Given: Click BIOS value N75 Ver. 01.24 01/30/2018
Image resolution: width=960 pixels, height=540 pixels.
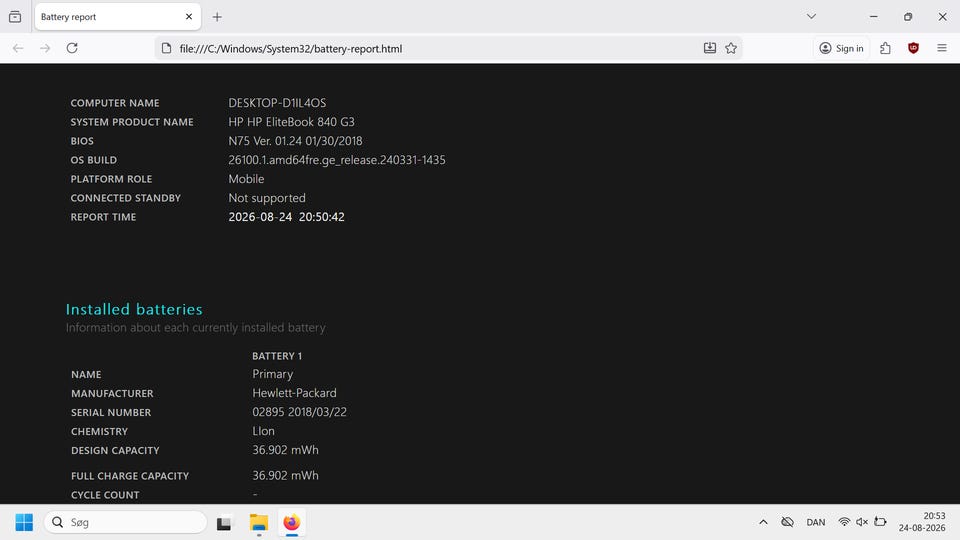Looking at the screenshot, I should 295,141.
